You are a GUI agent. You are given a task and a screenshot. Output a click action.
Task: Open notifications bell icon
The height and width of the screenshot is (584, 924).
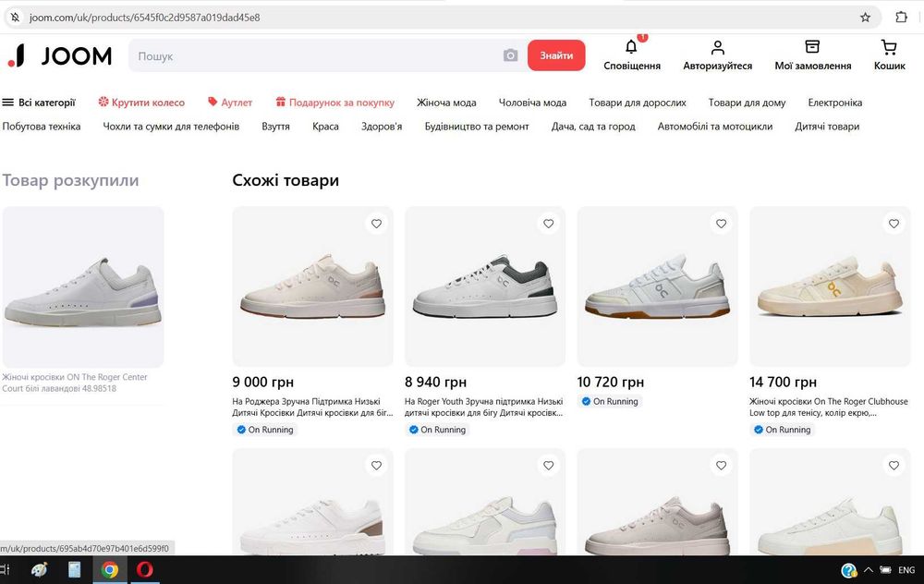point(631,46)
